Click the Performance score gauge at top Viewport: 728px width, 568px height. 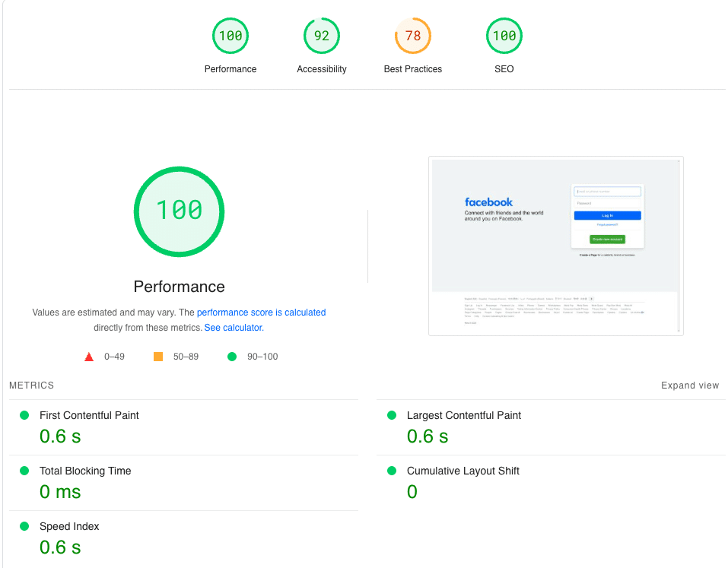click(x=230, y=36)
